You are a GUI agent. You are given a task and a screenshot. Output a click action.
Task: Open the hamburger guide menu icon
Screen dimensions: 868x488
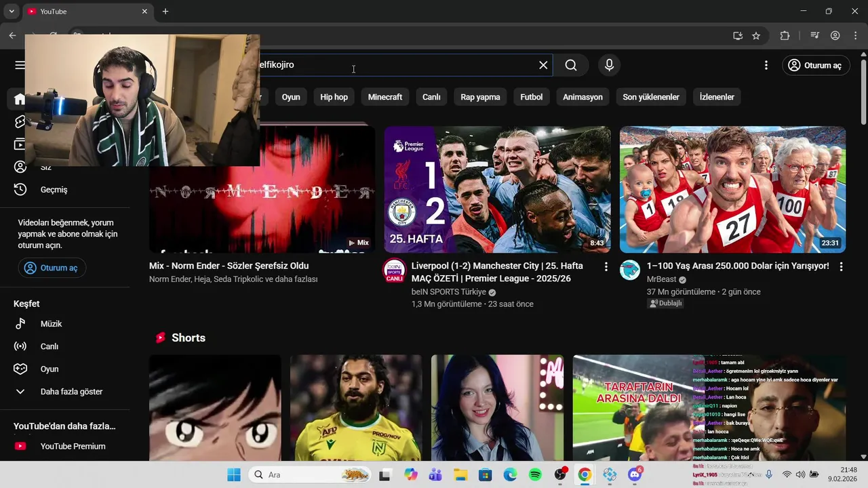pos(20,65)
